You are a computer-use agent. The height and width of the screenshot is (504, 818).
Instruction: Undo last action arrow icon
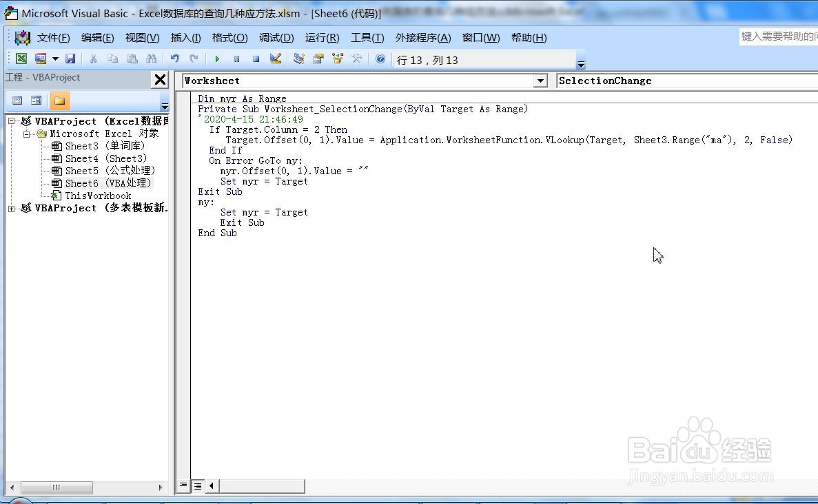175,59
